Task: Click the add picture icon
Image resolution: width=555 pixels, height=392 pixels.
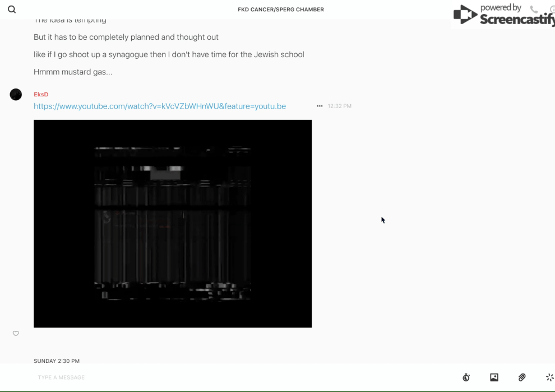Action: click(x=494, y=377)
